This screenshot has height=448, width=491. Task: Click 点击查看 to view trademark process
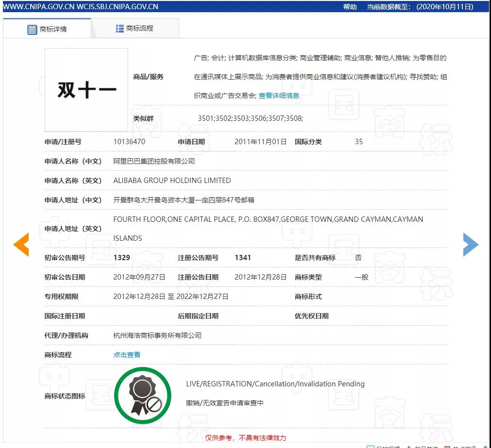pos(127,355)
